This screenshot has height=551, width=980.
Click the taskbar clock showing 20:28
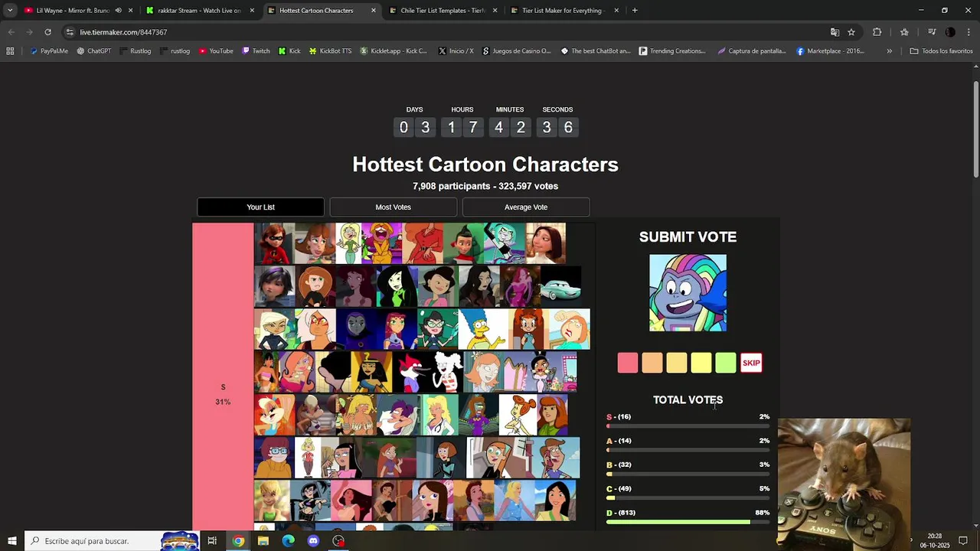tap(934, 541)
